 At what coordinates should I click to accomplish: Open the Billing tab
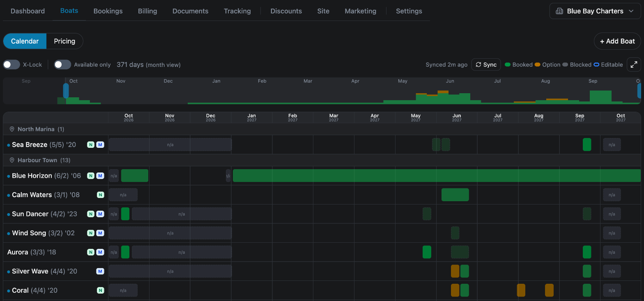147,11
